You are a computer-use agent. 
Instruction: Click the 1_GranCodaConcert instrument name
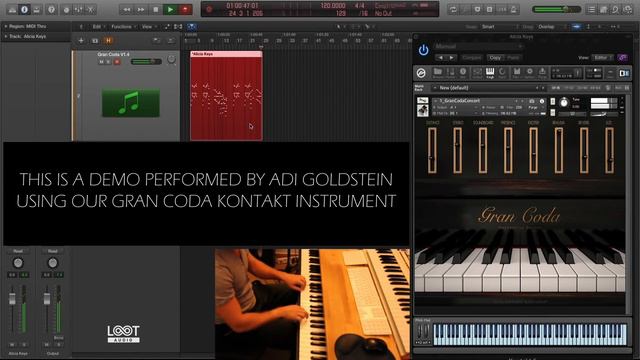(460, 101)
